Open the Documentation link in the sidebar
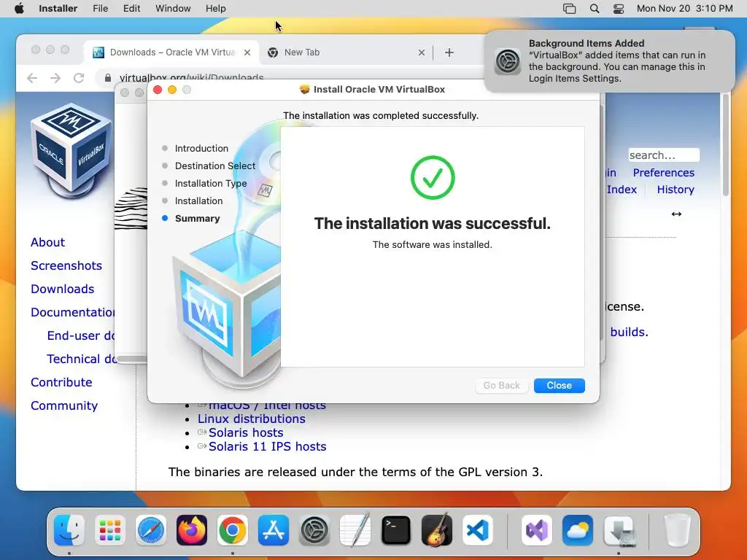Image resolution: width=747 pixels, height=560 pixels. click(x=72, y=312)
